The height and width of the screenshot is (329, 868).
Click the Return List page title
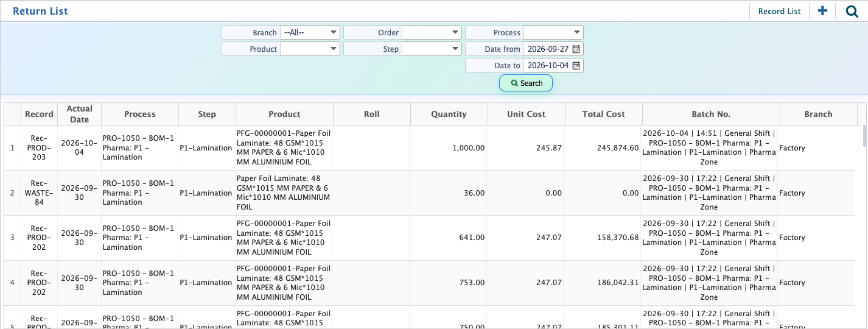tap(40, 11)
